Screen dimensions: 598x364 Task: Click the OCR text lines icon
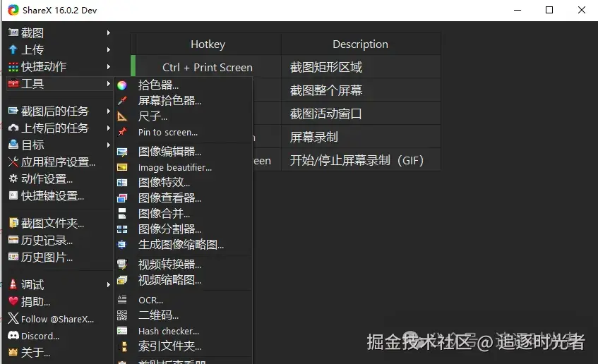click(122, 300)
